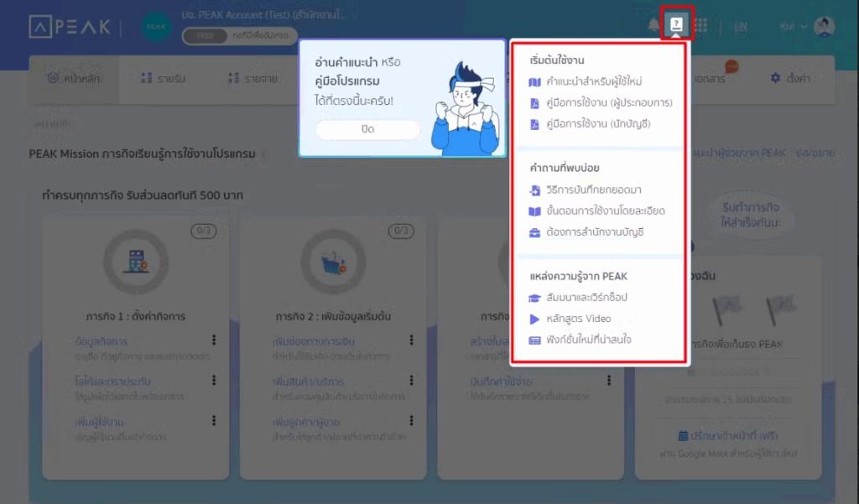Click the ภารกิจ 1 : ตั้งค่ากิจการ title
The image size is (859, 504).
point(136,317)
